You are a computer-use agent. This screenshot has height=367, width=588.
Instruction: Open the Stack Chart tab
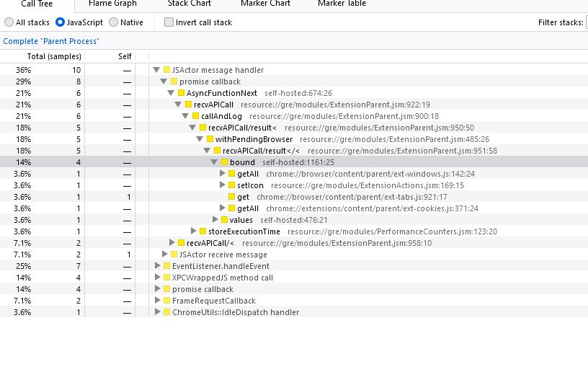190,4
